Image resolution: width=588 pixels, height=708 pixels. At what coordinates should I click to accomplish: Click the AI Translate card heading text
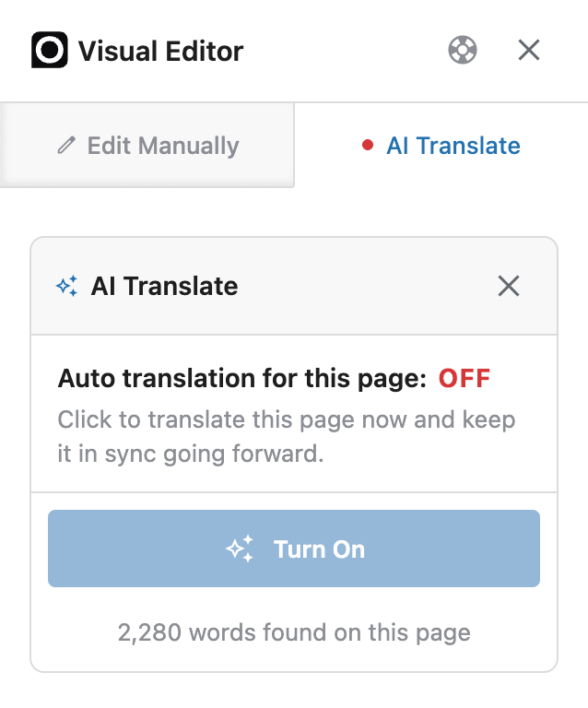point(164,286)
